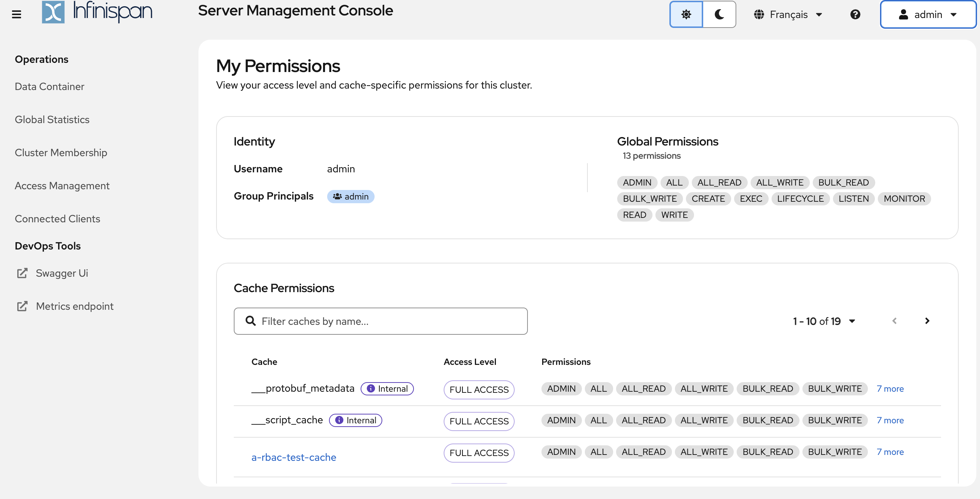
Task: Go to previous page of caches
Action: (894, 321)
